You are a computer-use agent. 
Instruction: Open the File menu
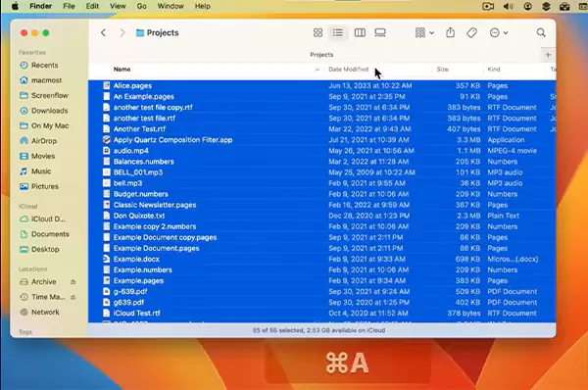point(69,7)
